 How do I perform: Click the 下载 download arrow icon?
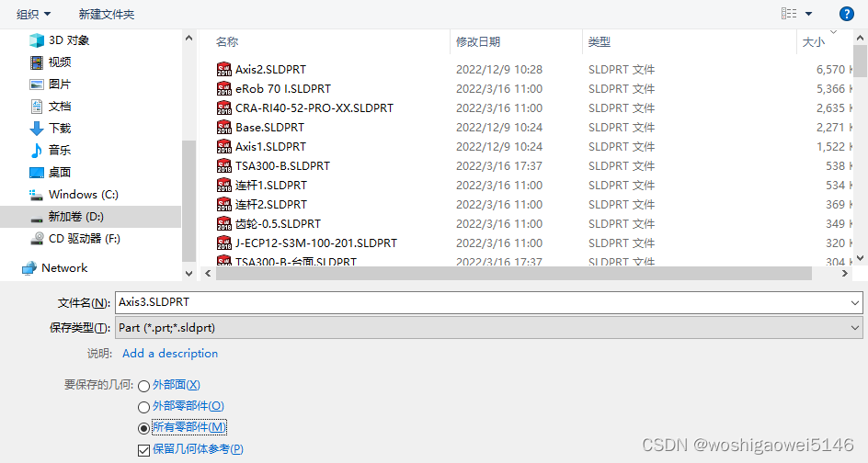pyautogui.click(x=37, y=129)
